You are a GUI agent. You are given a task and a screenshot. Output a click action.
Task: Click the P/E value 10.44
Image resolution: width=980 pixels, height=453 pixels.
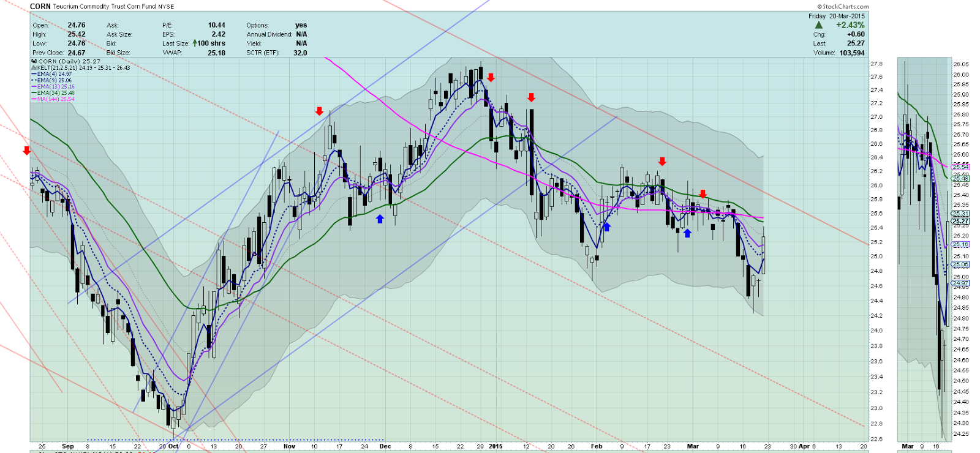click(216, 25)
